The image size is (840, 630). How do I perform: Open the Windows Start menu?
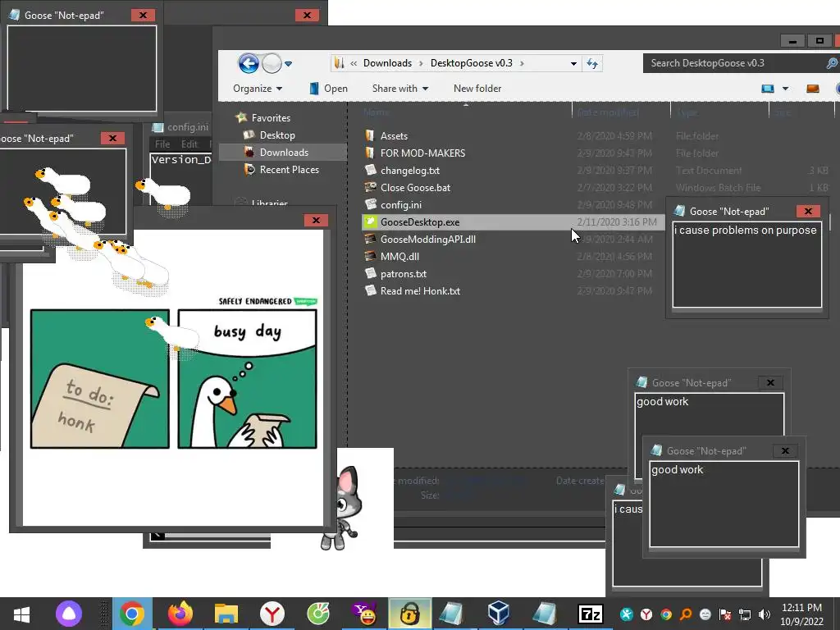(21, 614)
